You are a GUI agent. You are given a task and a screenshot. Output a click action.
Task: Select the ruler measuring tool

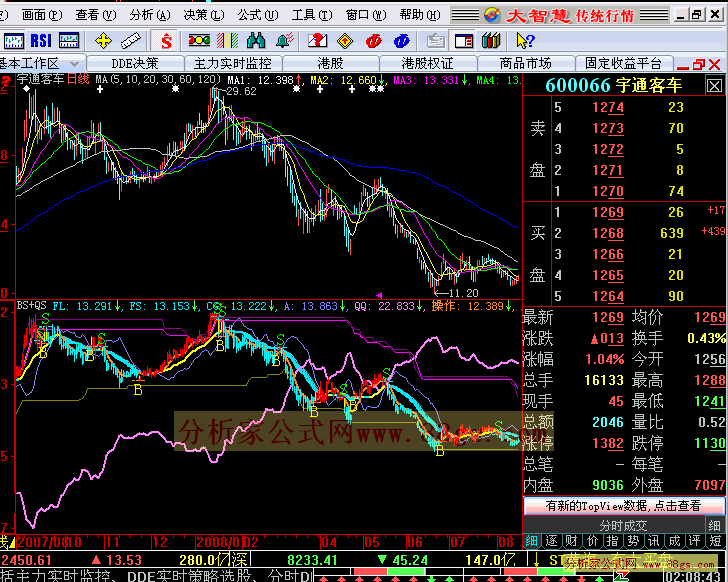pyautogui.click(x=130, y=41)
